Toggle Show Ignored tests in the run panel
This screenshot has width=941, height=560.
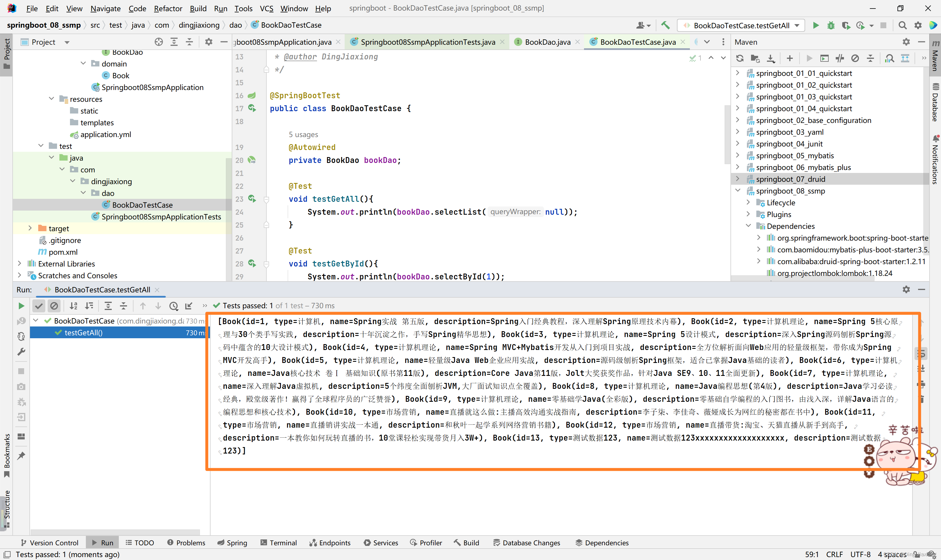[54, 306]
